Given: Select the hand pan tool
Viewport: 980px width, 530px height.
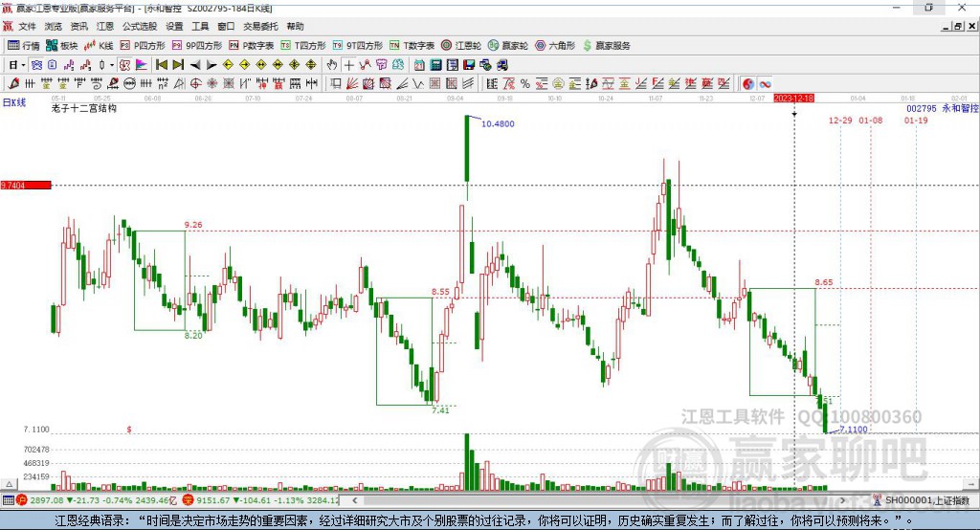Looking at the screenshot, I should coord(332,65).
